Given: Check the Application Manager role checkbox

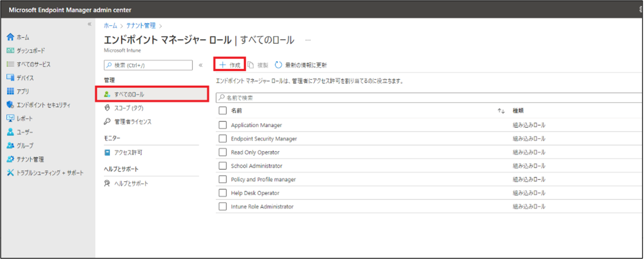Looking at the screenshot, I should (223, 125).
